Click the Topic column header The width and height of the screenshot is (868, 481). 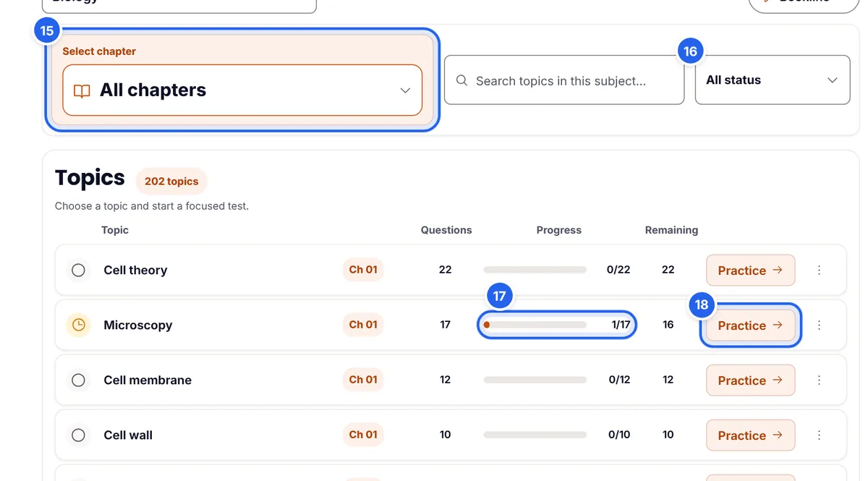click(115, 230)
